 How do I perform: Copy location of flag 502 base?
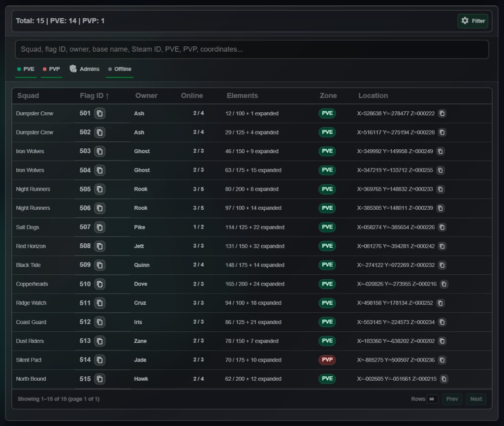[x=442, y=132]
